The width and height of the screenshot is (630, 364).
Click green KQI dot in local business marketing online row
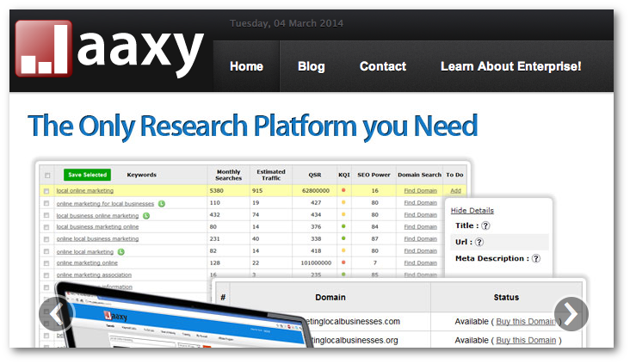point(343,226)
